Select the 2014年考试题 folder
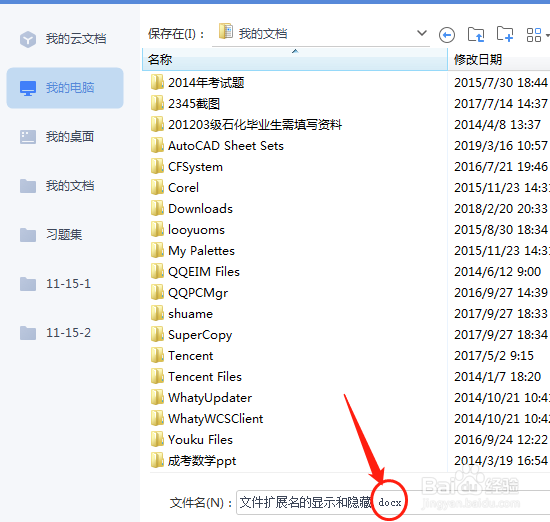Viewport: 550px width, 522px height. pos(197,83)
